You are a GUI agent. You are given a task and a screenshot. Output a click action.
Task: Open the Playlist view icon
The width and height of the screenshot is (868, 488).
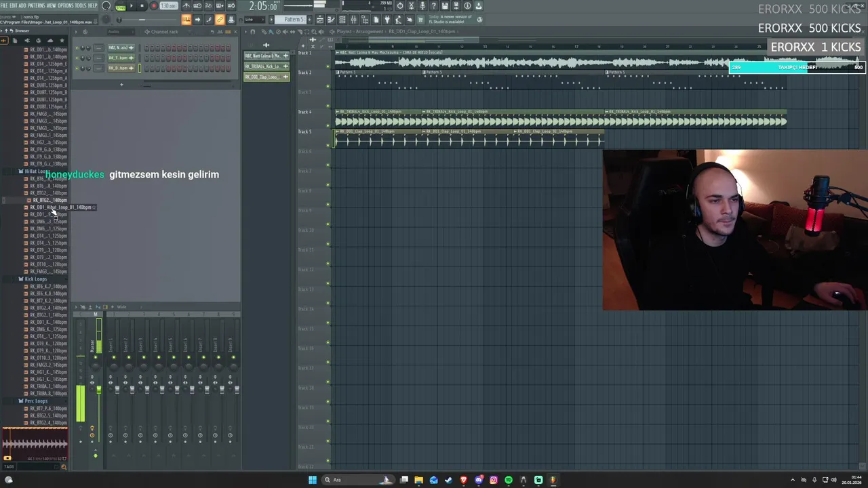click(x=320, y=19)
